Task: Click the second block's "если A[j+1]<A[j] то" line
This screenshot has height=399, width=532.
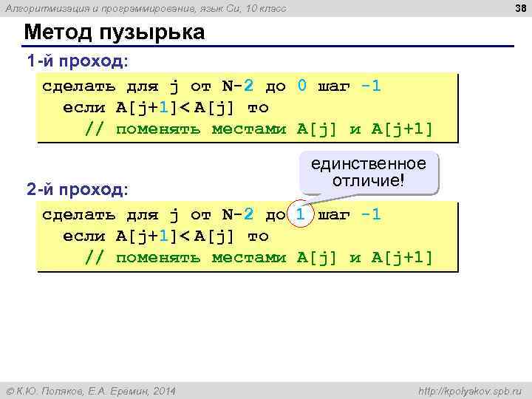Action: pyautogui.click(x=166, y=236)
